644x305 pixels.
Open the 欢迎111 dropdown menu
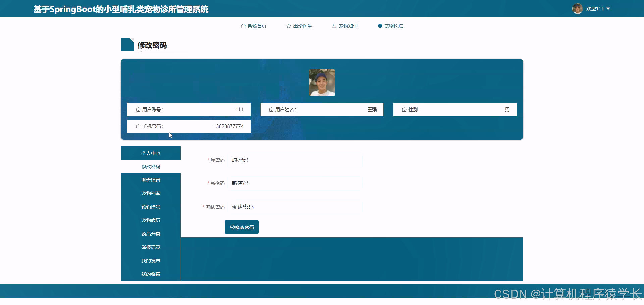coord(597,9)
